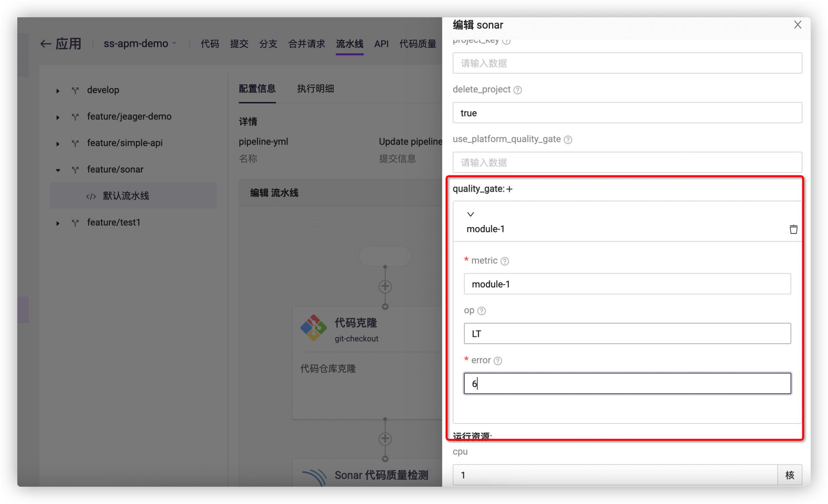Close the 编辑 sonar panel

pyautogui.click(x=798, y=25)
